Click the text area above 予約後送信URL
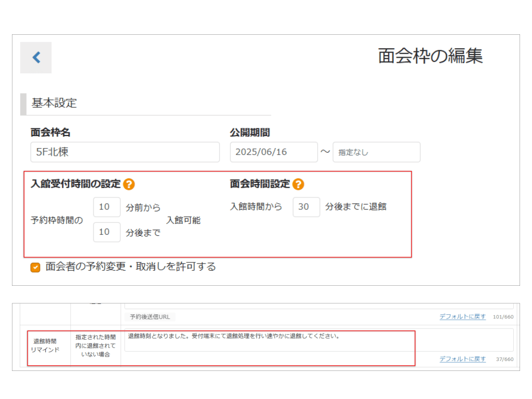Viewport: 532px width, 399px height. [318, 305]
